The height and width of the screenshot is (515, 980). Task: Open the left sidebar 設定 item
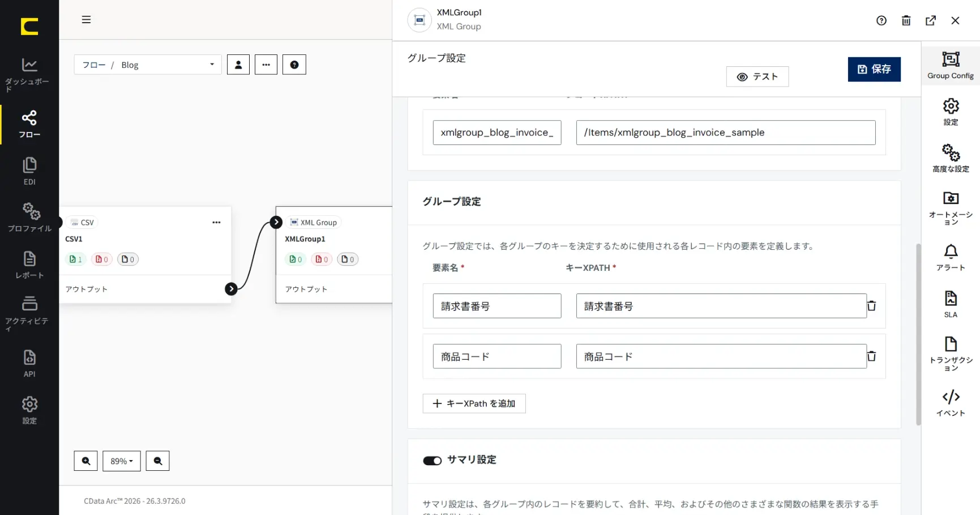(x=29, y=411)
